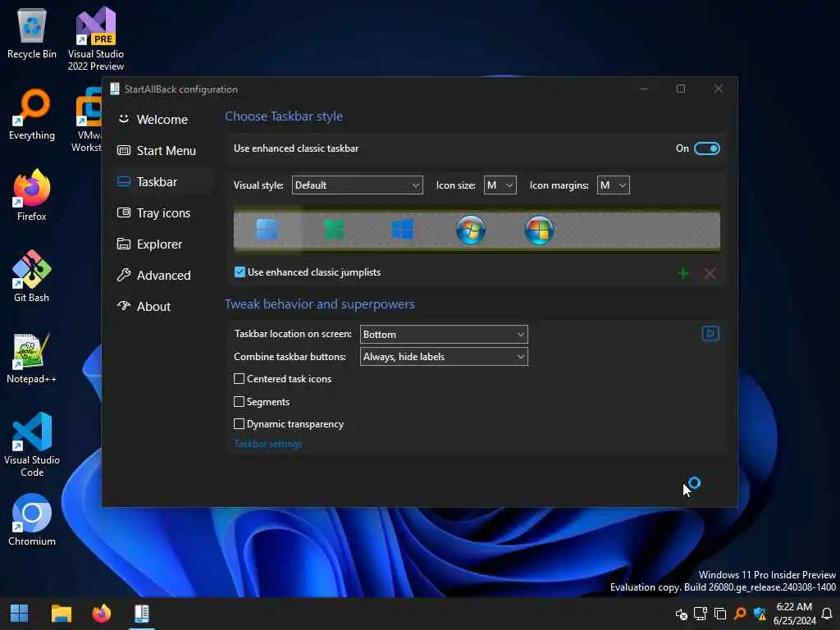Open File Explorer from taskbar
840x630 pixels.
[61, 614]
